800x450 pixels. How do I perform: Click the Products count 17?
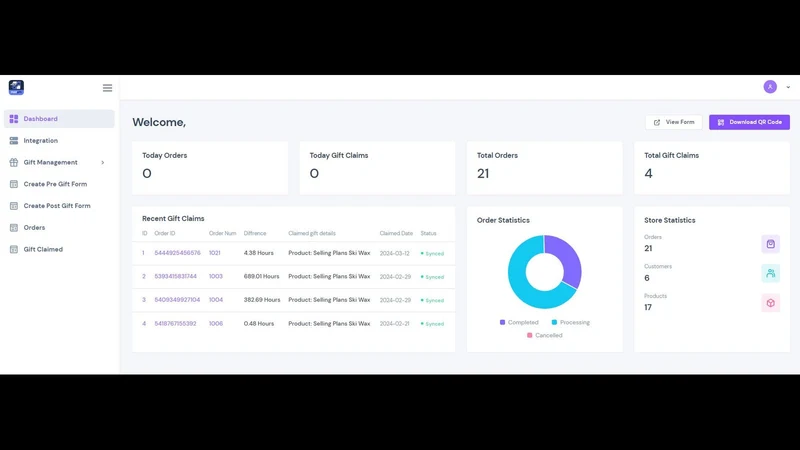[647, 308]
